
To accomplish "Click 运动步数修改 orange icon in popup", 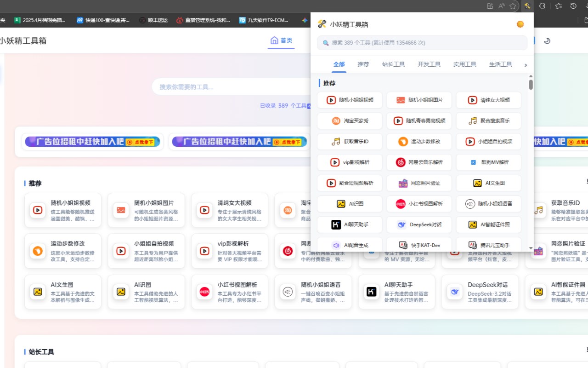I will click(x=403, y=142).
